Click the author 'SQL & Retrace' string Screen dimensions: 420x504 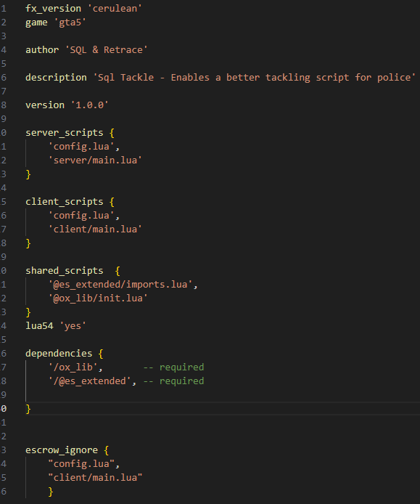[107, 50]
